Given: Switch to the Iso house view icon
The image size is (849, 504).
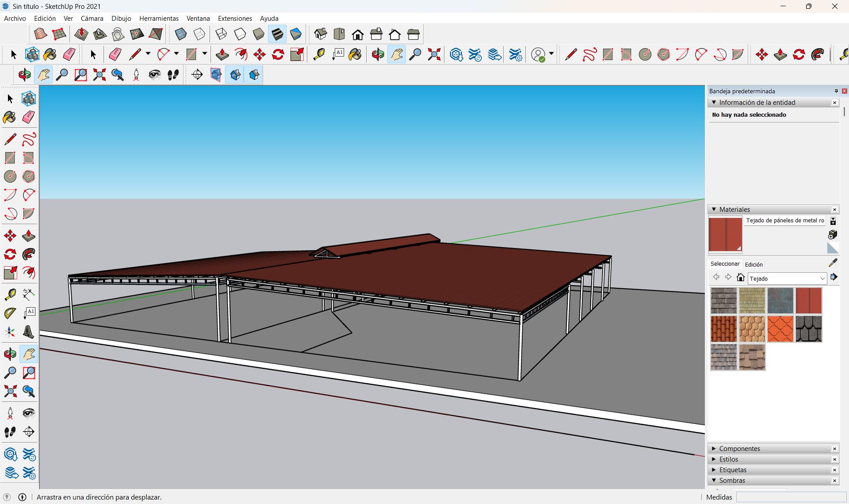Looking at the screenshot, I should pyautogui.click(x=321, y=34).
